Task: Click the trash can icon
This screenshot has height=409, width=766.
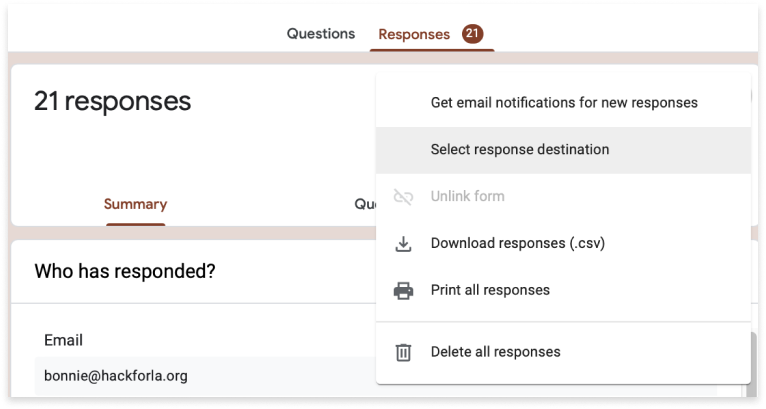Action: 404,352
